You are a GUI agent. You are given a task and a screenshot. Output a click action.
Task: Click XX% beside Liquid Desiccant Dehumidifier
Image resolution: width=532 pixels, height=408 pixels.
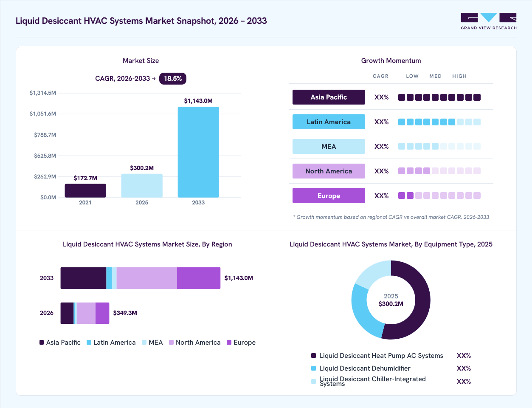pos(464,368)
